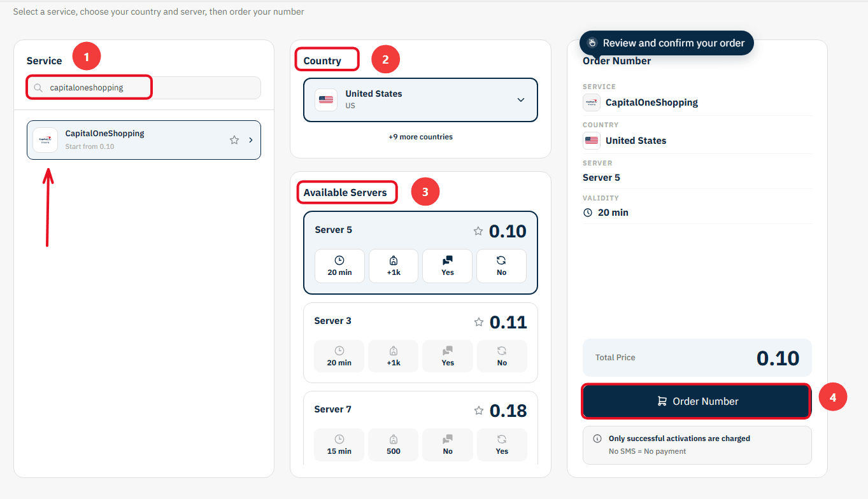The height and width of the screenshot is (499, 868).
Task: Open CapitalOneShopping via its right chevron
Action: point(250,140)
